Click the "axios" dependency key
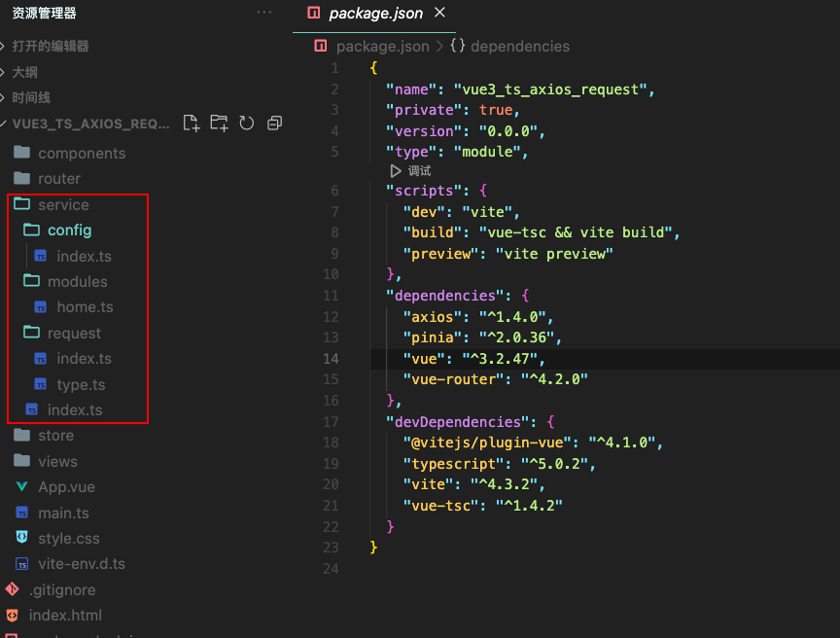Viewport: 840px width, 638px height. pos(433,317)
